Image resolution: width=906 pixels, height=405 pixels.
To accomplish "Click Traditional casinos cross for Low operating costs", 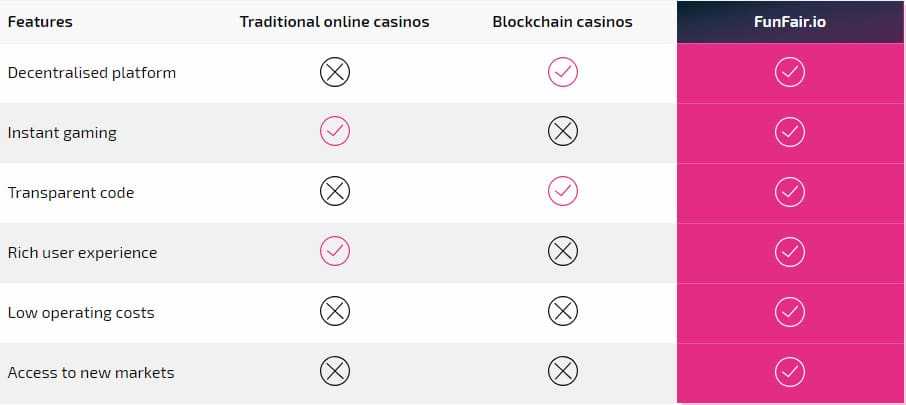I will pyautogui.click(x=335, y=312).
